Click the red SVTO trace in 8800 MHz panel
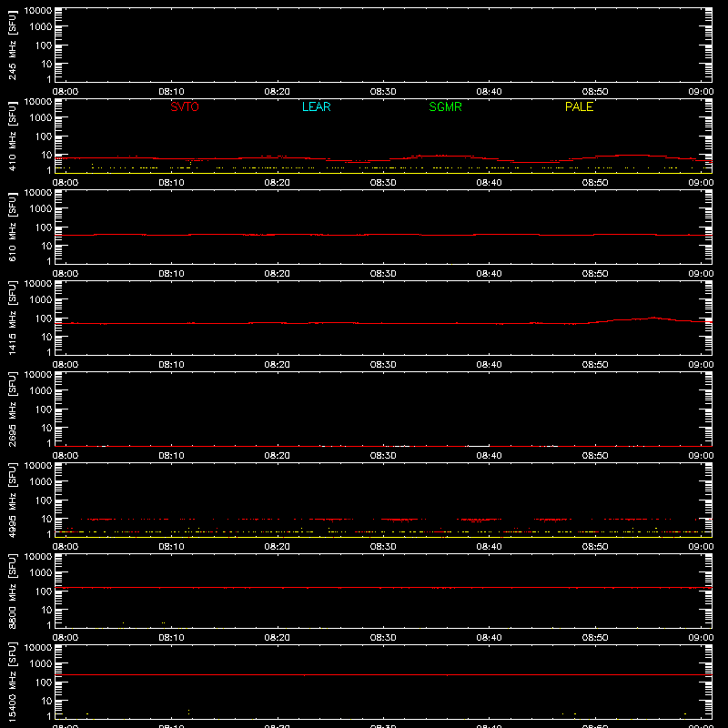This screenshot has width=728, height=728. (383, 587)
